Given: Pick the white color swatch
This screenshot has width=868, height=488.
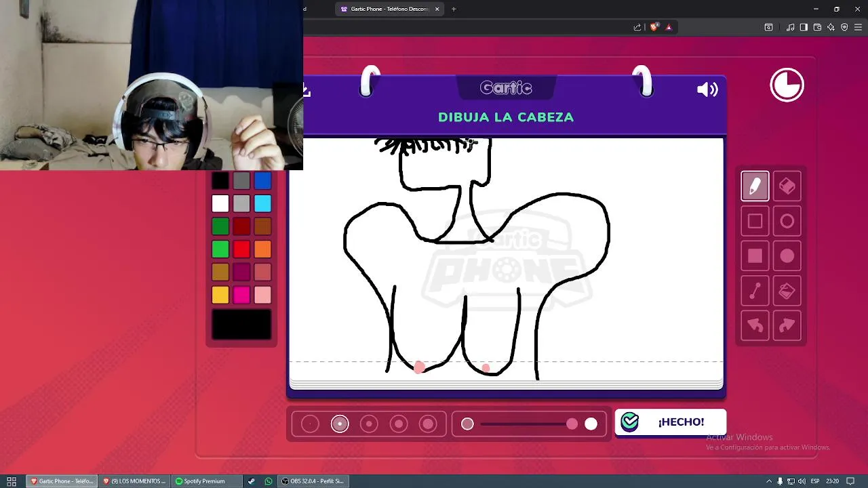Looking at the screenshot, I should [220, 203].
